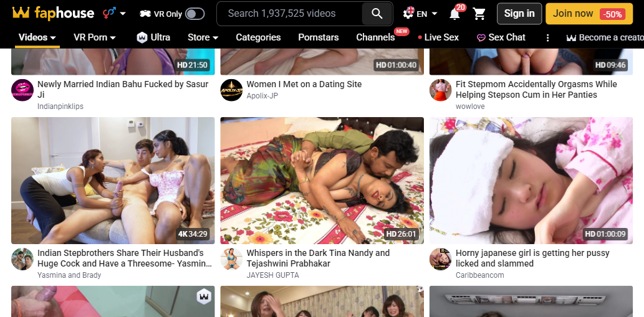Focus the video search field
The width and height of the screenshot is (644, 317).
(x=290, y=14)
